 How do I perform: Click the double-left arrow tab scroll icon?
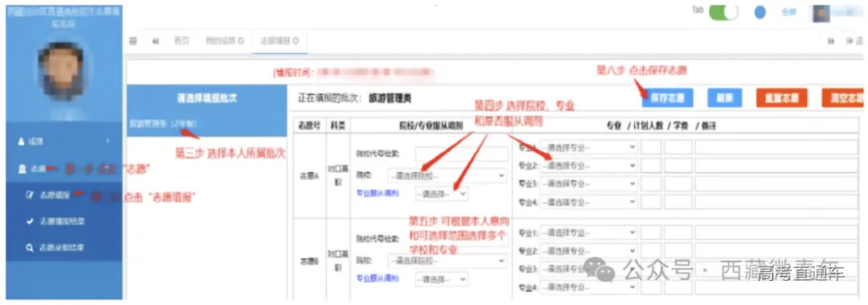pos(156,41)
